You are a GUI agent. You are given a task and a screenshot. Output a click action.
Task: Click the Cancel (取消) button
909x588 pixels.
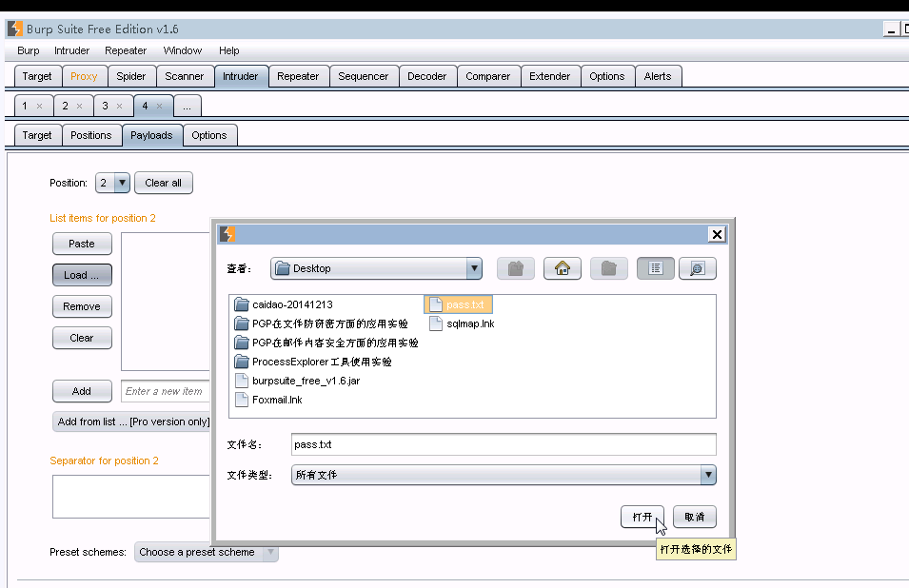[x=695, y=517]
